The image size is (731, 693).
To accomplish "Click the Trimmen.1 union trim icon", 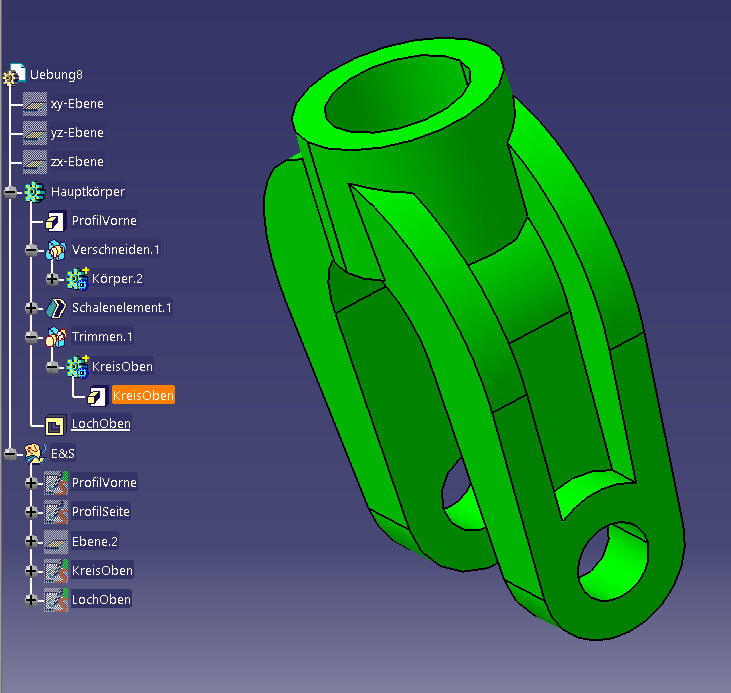I will [55, 337].
